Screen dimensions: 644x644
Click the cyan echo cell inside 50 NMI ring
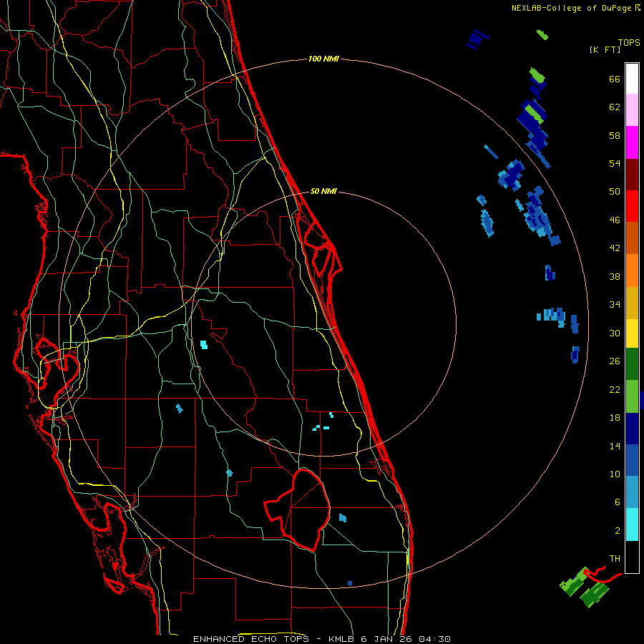pyautogui.click(x=204, y=345)
